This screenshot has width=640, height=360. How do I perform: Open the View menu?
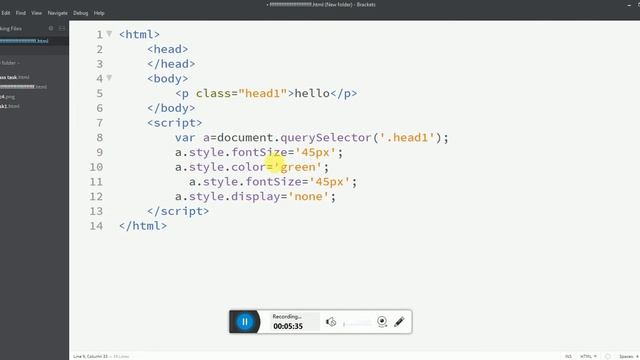pos(36,13)
